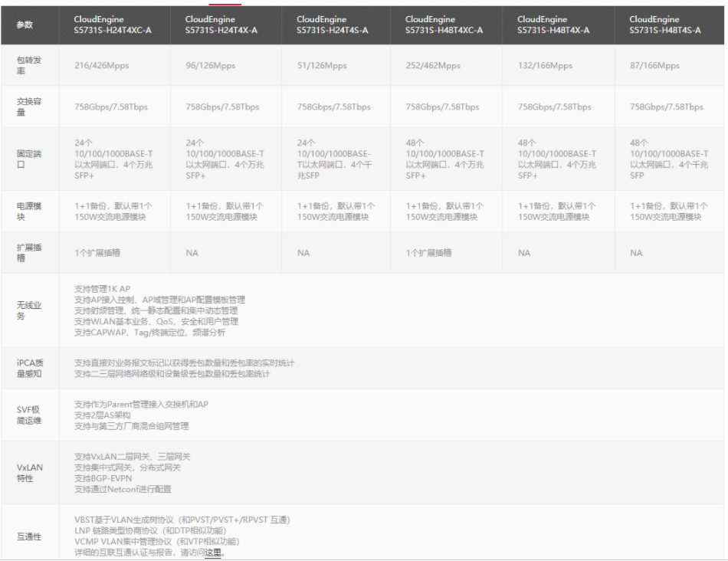
Task: Click switching capacity value under H48T4S-A column
Action: point(666,107)
